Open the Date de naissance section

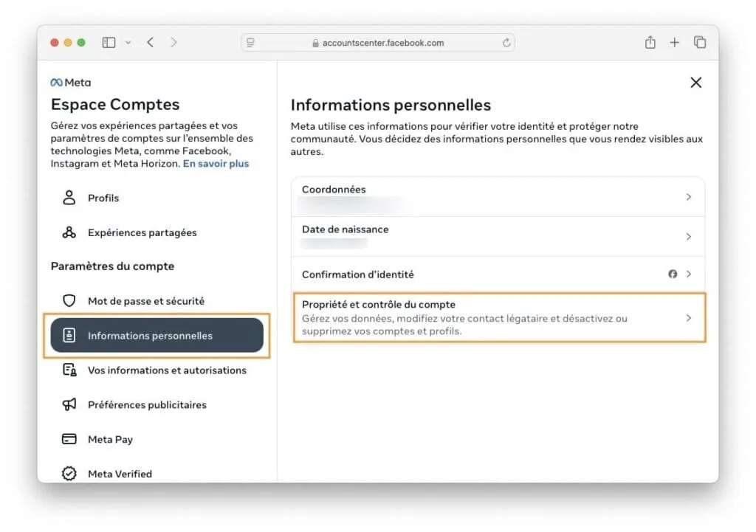pyautogui.click(x=495, y=236)
